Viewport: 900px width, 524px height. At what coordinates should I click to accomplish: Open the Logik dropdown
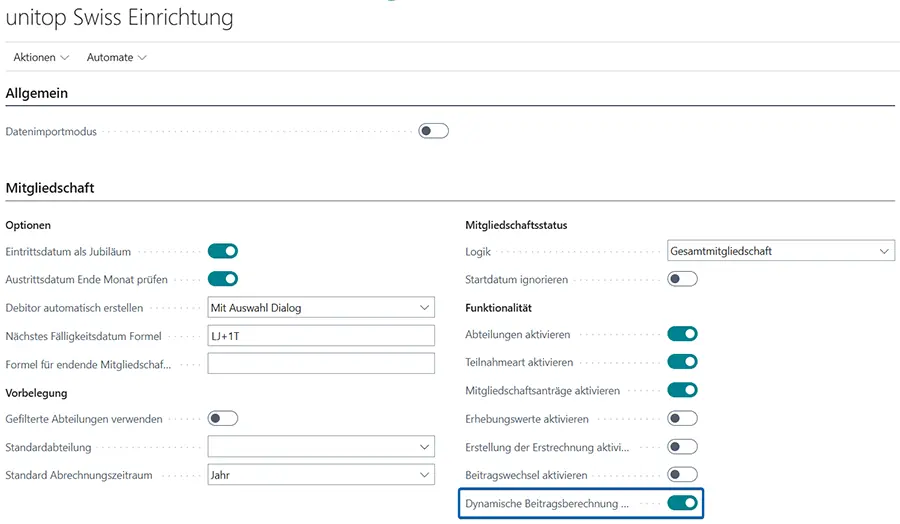[x=781, y=251]
